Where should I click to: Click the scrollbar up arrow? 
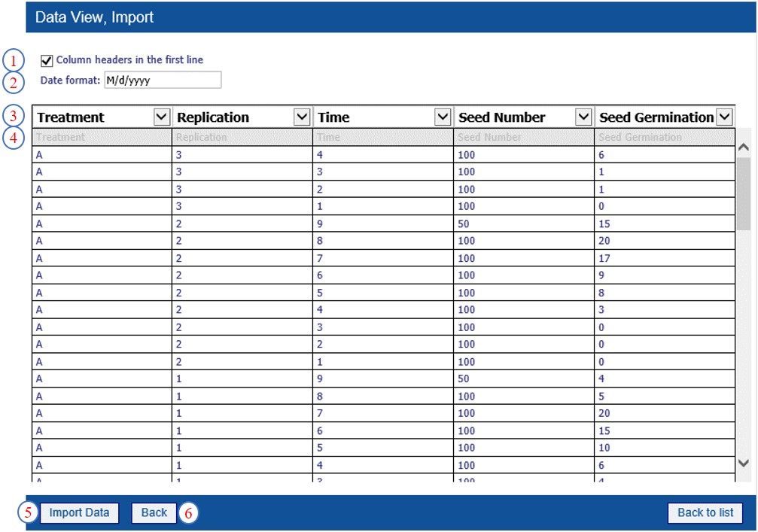pyautogui.click(x=744, y=148)
